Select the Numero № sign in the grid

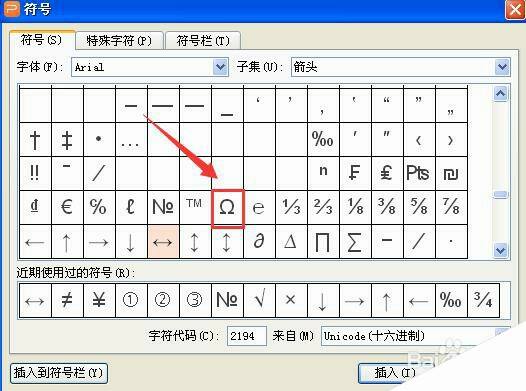(163, 208)
